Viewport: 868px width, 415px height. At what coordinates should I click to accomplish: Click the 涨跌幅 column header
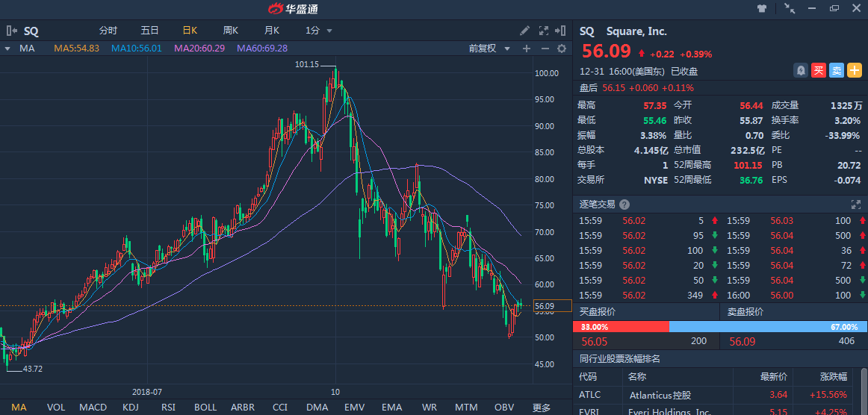(x=833, y=377)
